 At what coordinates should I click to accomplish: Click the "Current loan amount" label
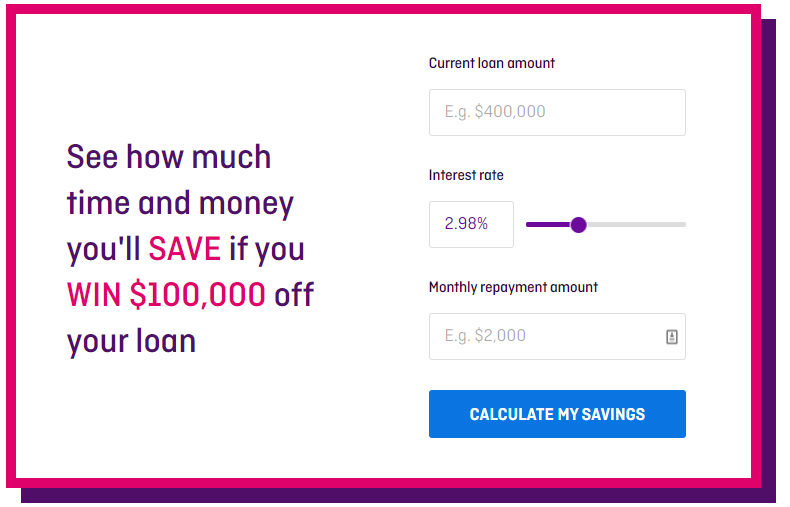click(492, 63)
